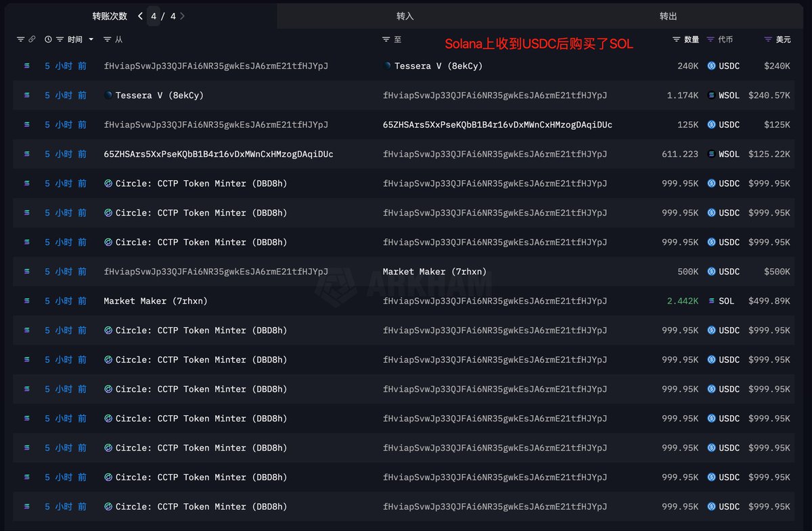Click recipient fHviapSvw address in 2.442K SOL row
Viewport: 812px width, 531px height.
[x=495, y=301]
